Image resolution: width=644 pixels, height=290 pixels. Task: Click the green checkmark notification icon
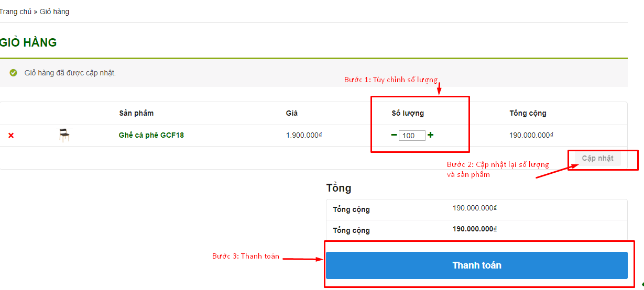pos(14,73)
